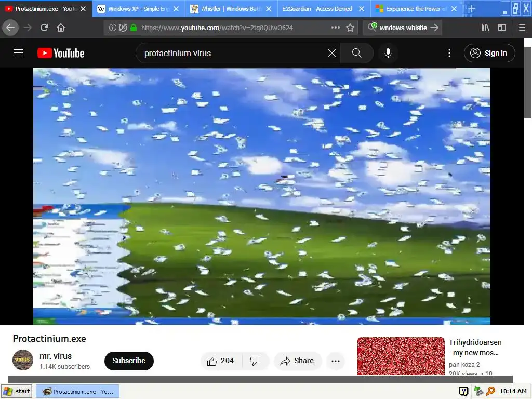Close the Windows XP wiki tab
Viewport: 532px width, 399px height.
click(176, 9)
